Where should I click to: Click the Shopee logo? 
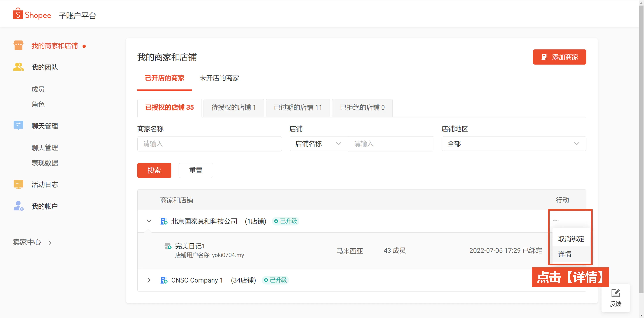(x=32, y=14)
